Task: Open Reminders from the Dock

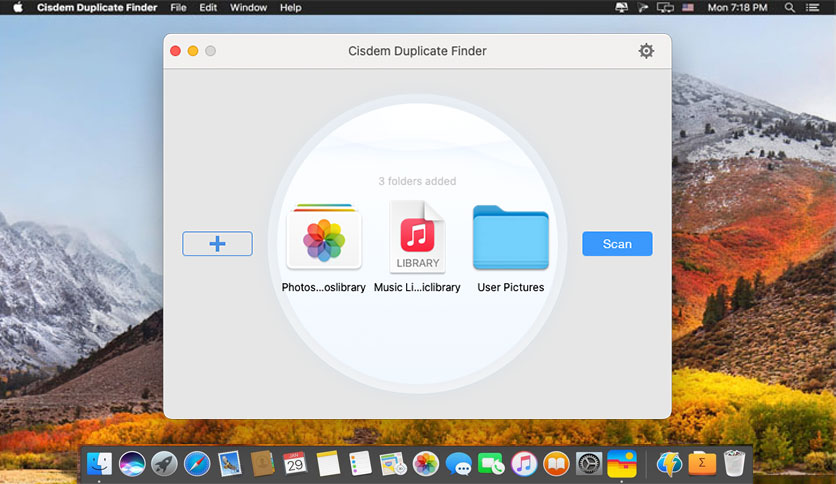Action: click(x=360, y=463)
